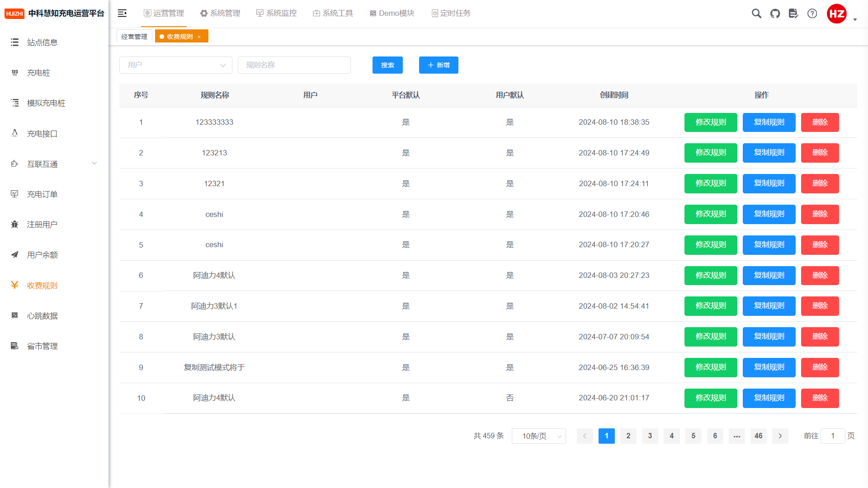
Task: Go to the next page arrow
Action: [780, 436]
